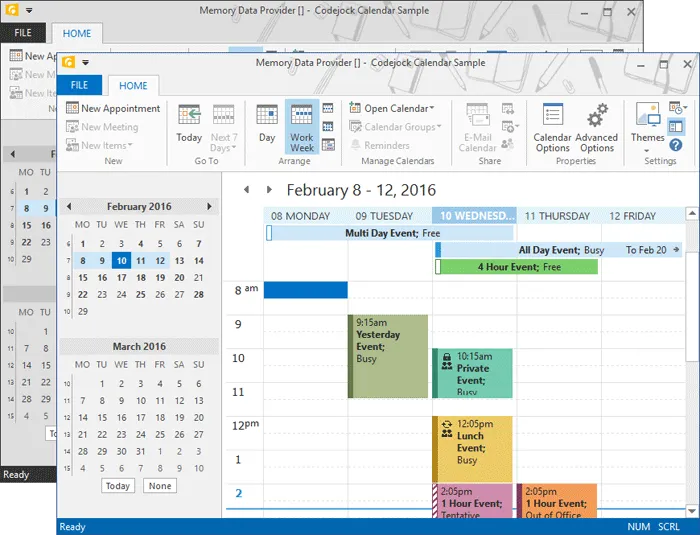Image resolution: width=700 pixels, height=535 pixels.
Task: Click the app logo icon in background window
Action: click(x=12, y=10)
